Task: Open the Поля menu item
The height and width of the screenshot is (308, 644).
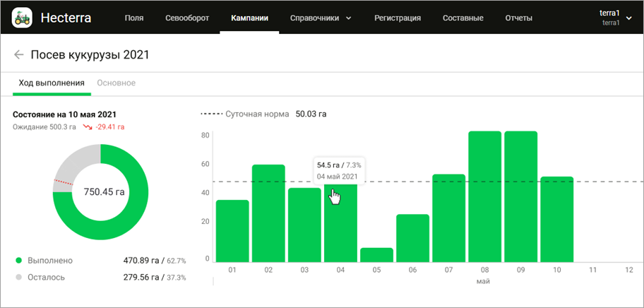Action: click(x=134, y=18)
